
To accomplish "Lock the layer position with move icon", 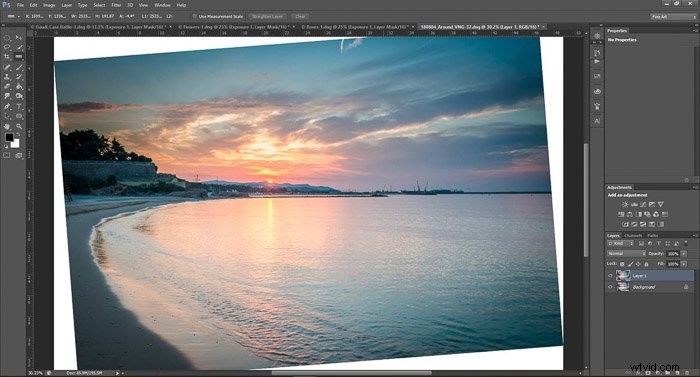I will [638, 264].
